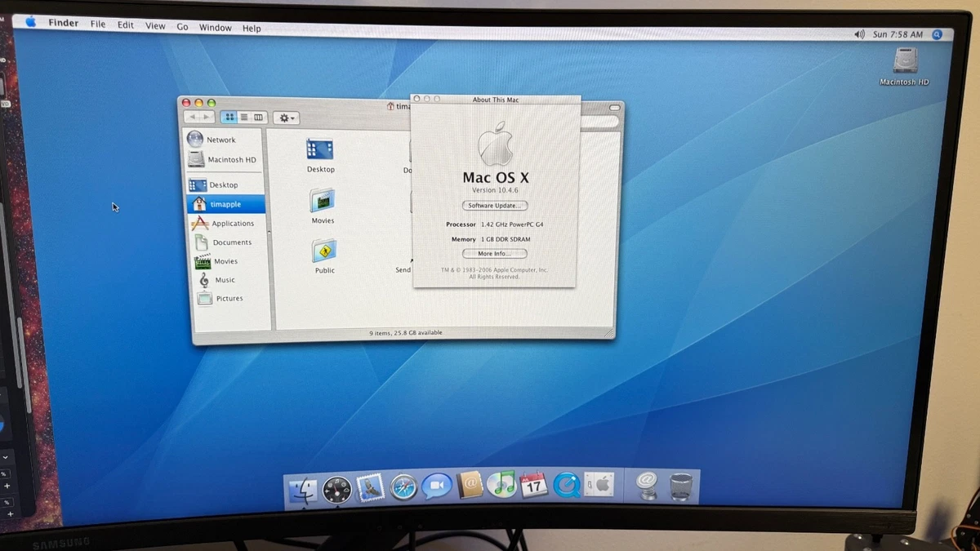This screenshot has width=980, height=551.
Task: Select the Movies folder icon in file area
Action: 323,201
